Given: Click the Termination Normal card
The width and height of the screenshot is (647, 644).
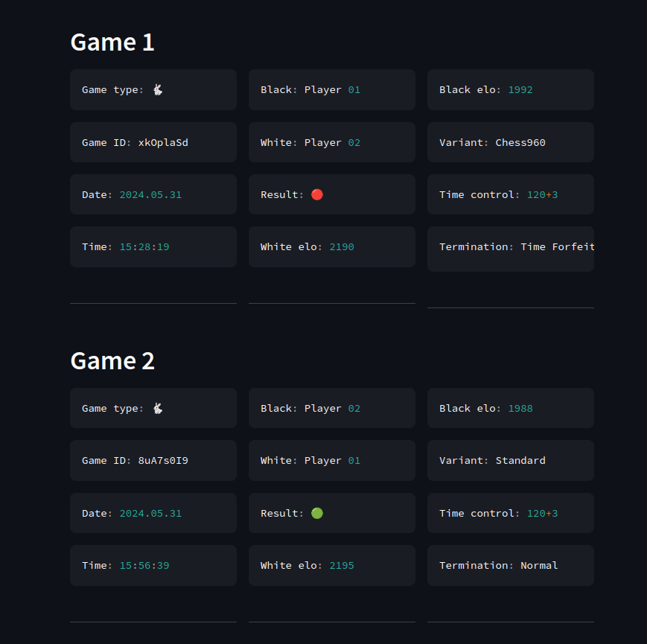Looking at the screenshot, I should 511,565.
